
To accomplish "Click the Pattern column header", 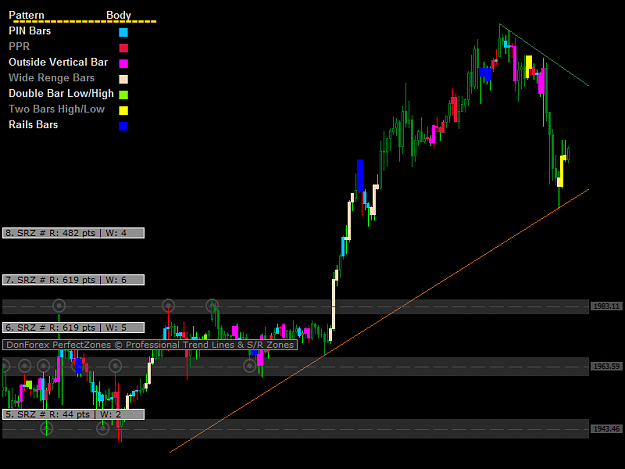I will [26, 15].
